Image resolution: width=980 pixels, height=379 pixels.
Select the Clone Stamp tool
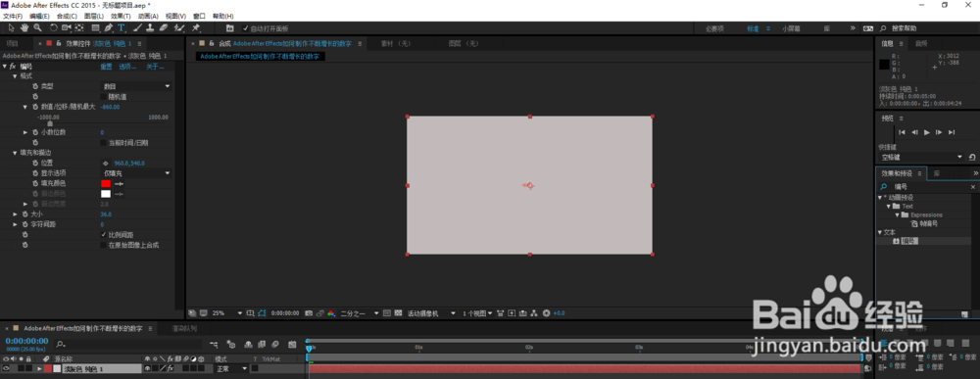pos(150,28)
